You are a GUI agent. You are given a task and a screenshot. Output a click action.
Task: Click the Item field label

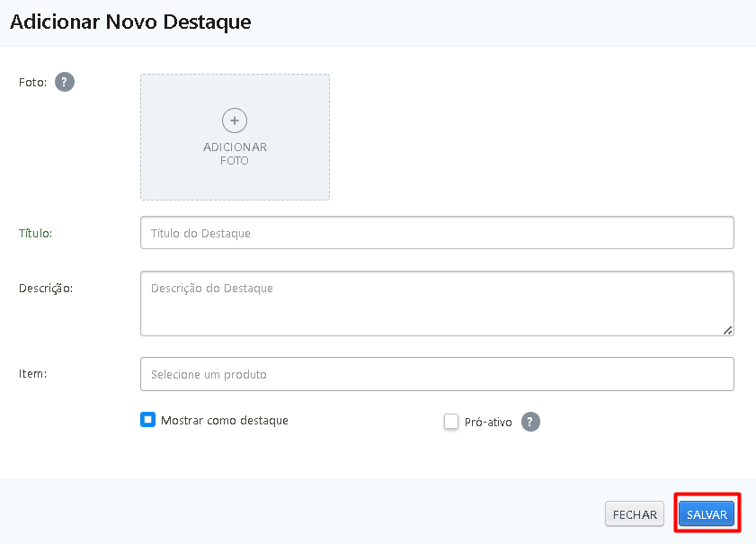pyautogui.click(x=32, y=372)
